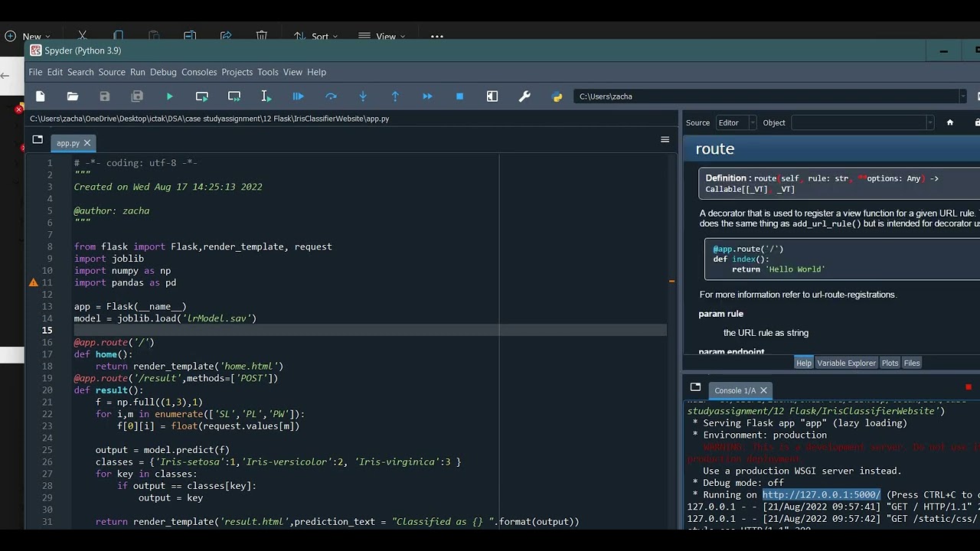Run current cell and advance
The height and width of the screenshot is (551, 980).
pos(234,96)
